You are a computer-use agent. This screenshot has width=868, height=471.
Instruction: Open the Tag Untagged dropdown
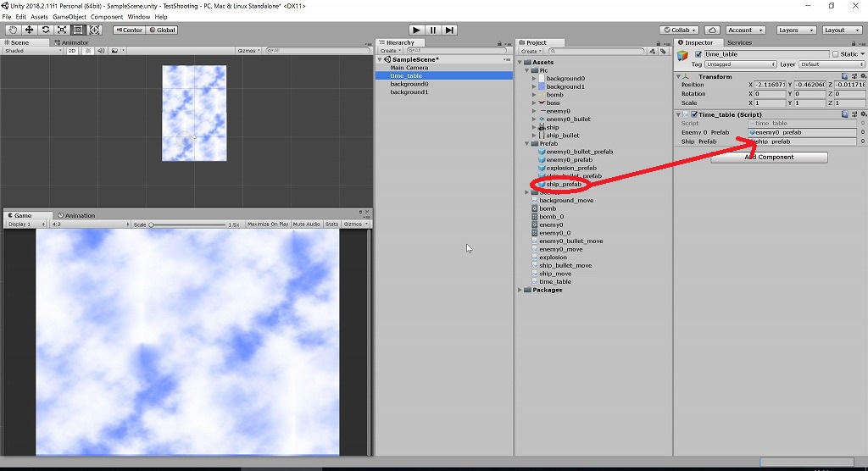(x=740, y=64)
